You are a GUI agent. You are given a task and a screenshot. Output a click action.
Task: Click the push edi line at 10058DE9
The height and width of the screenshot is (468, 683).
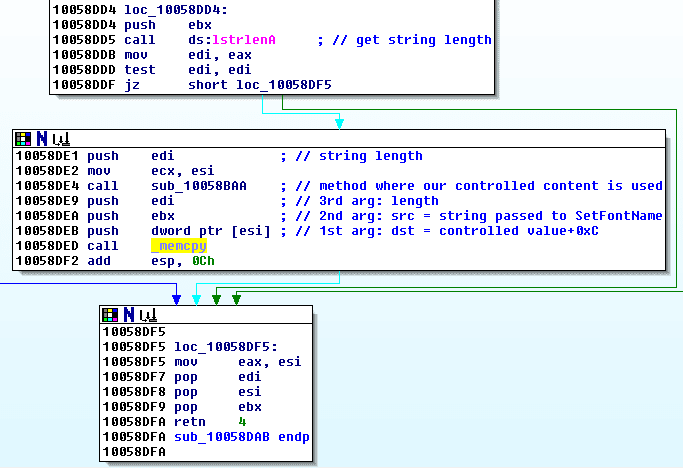click(95, 201)
